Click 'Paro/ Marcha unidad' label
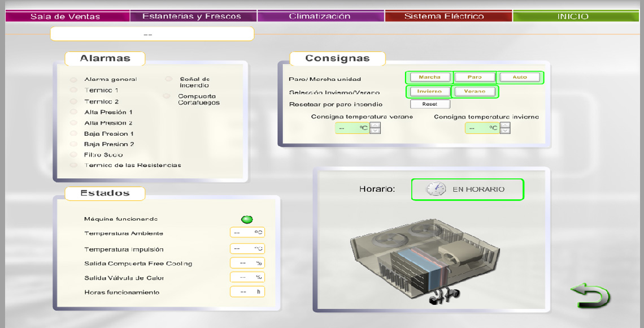The height and width of the screenshot is (328, 644). click(324, 79)
